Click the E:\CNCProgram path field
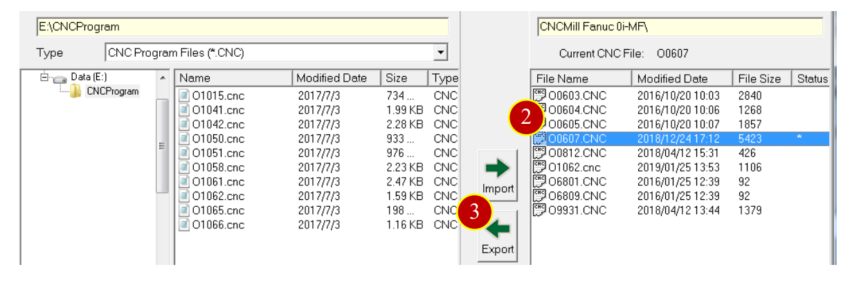 (x=242, y=27)
